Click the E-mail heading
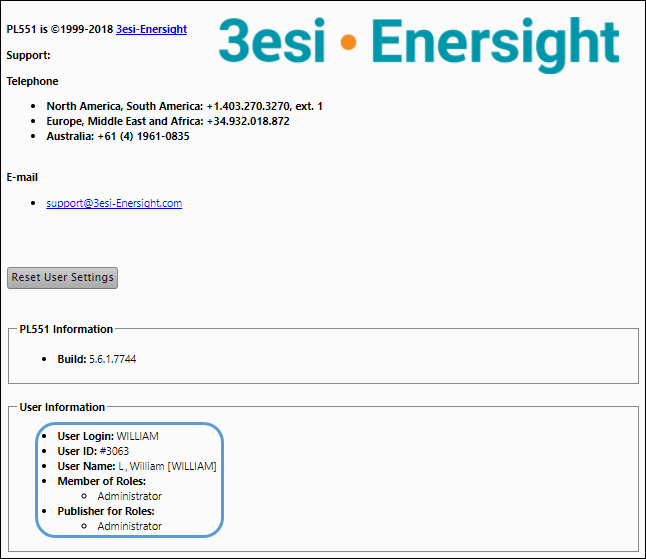 22,177
